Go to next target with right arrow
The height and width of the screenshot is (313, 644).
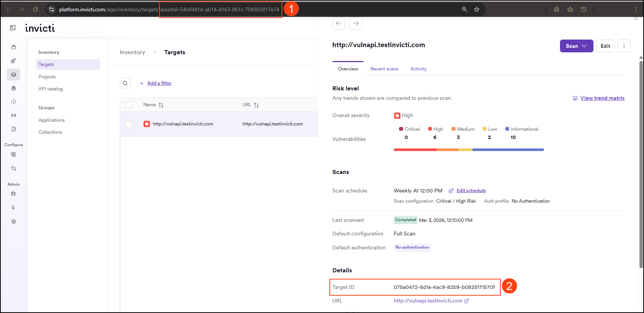(356, 23)
